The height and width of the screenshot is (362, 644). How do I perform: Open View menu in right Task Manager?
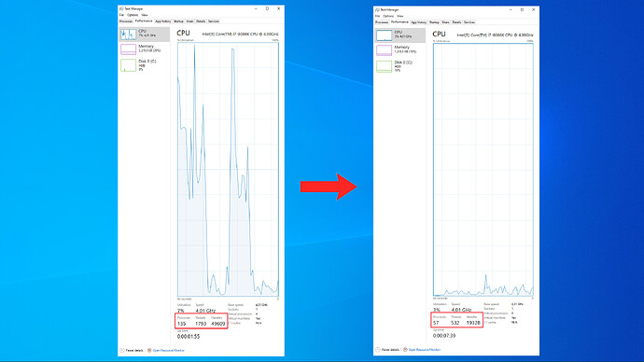click(400, 16)
